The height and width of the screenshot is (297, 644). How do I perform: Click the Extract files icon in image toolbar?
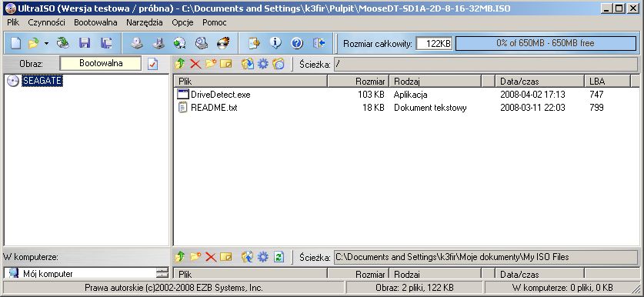[x=247, y=64]
